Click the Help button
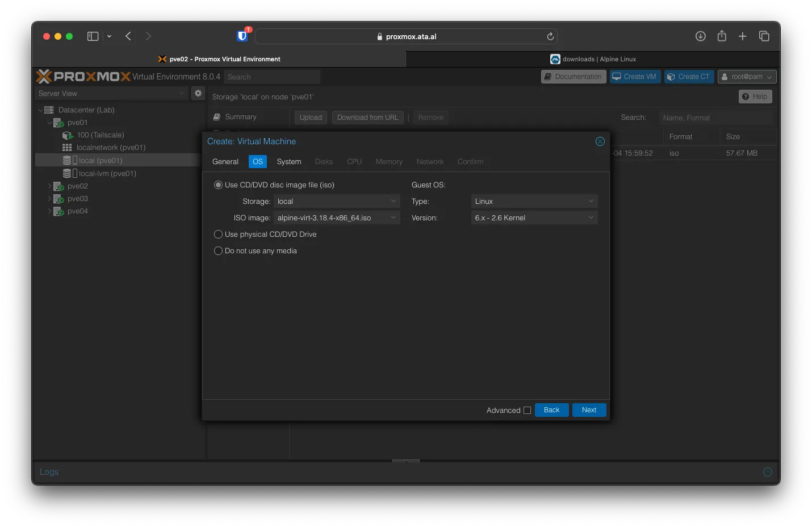 755,97
